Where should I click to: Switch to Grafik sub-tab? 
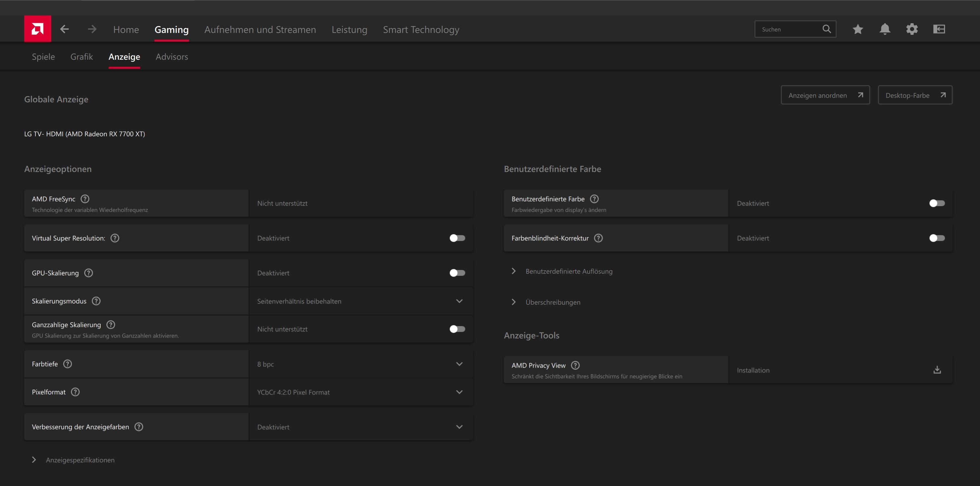click(x=82, y=57)
